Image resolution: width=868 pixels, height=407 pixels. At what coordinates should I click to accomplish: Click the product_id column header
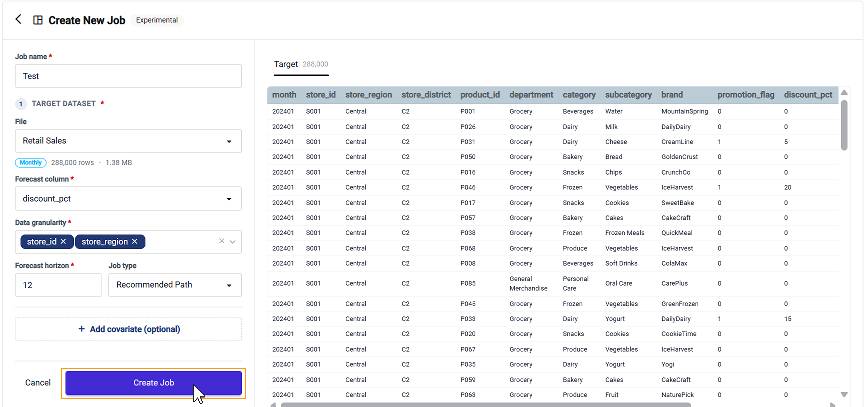click(480, 95)
